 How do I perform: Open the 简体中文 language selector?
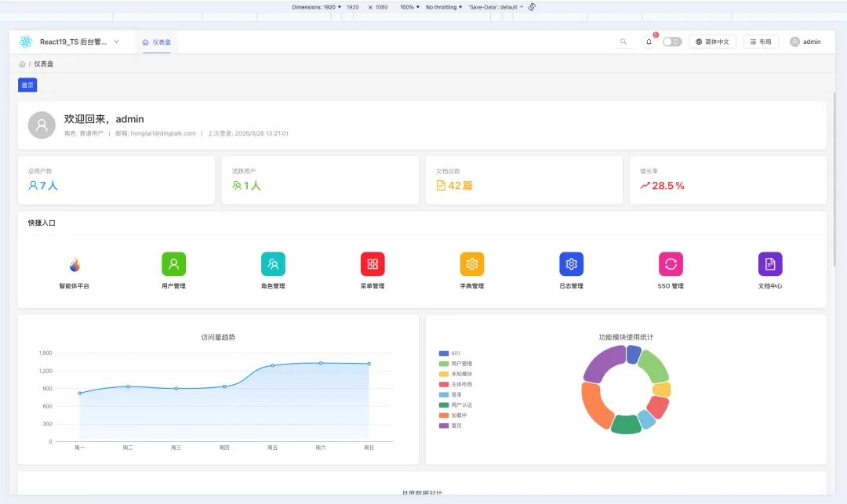(712, 42)
